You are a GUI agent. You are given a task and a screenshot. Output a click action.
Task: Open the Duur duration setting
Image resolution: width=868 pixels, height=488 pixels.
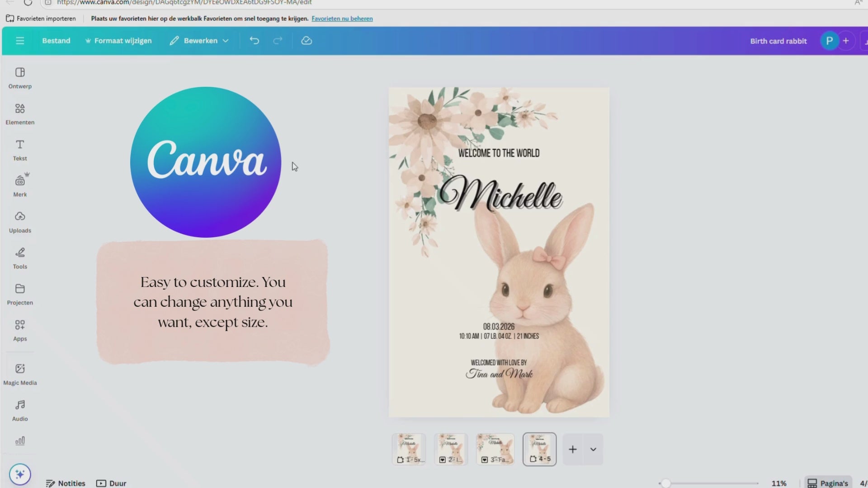[x=111, y=483]
